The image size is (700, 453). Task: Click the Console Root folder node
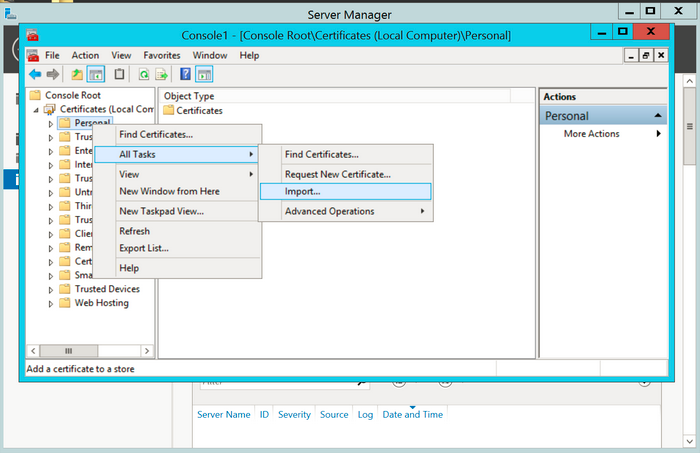(65, 95)
